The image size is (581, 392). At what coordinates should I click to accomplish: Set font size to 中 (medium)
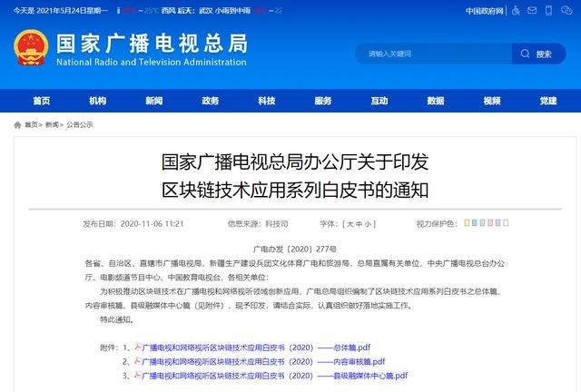pyautogui.click(x=359, y=223)
